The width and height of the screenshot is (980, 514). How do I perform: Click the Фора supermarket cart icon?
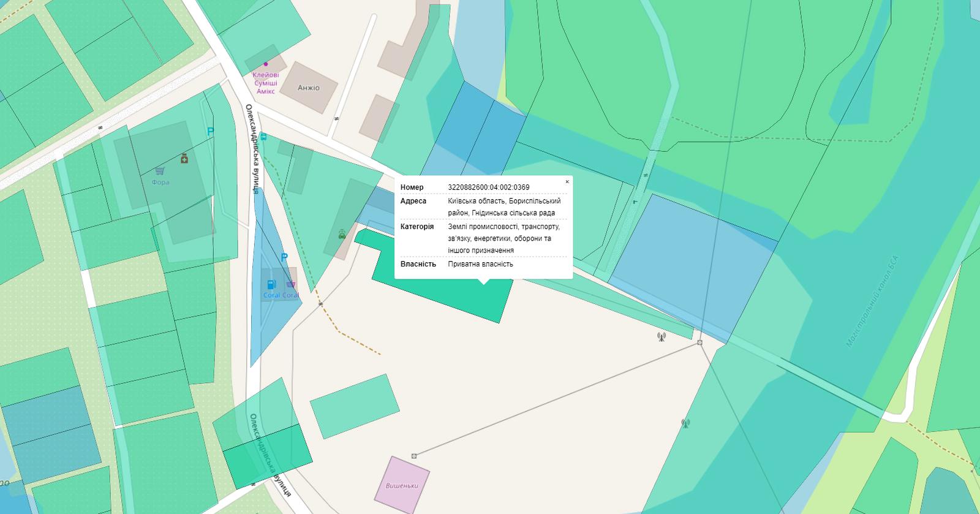coord(160,171)
